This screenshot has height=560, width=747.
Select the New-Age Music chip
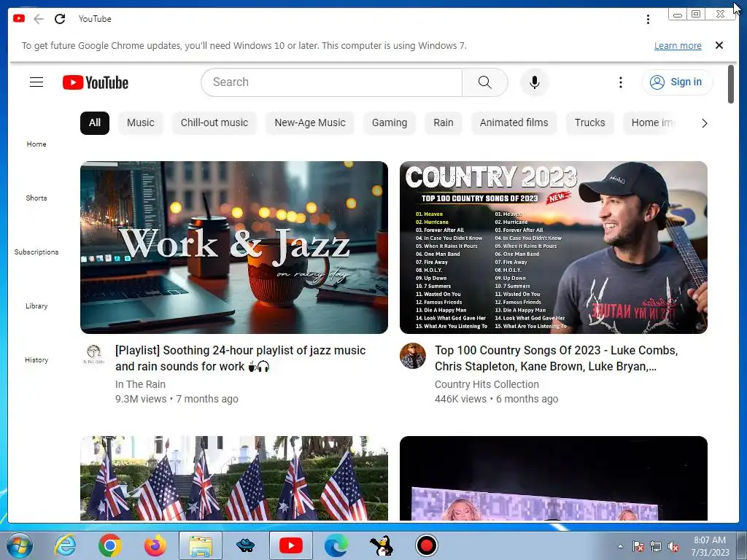pos(309,122)
